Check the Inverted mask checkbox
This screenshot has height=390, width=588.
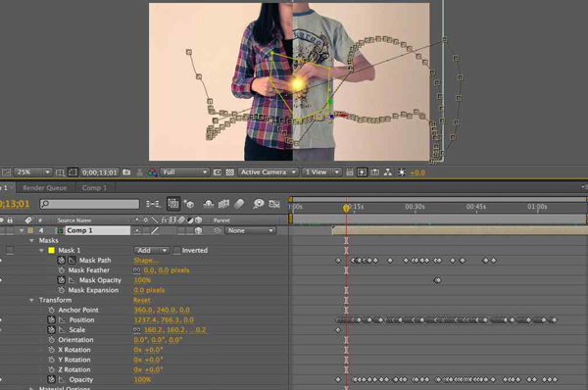point(177,250)
